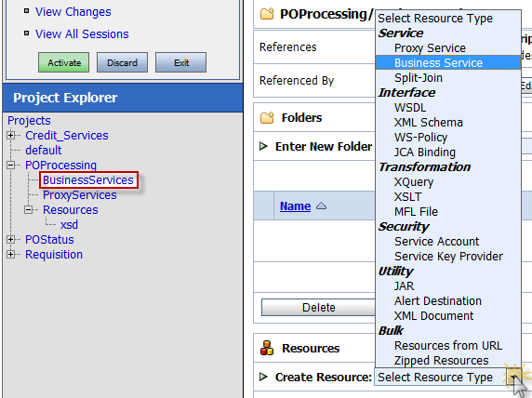
Task: Open the default project
Action: tap(44, 151)
